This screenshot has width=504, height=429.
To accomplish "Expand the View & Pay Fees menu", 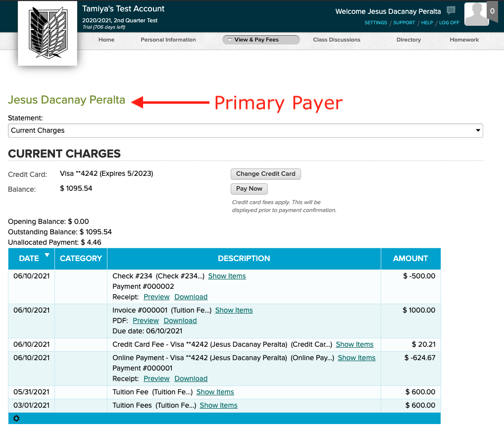I will (261, 40).
